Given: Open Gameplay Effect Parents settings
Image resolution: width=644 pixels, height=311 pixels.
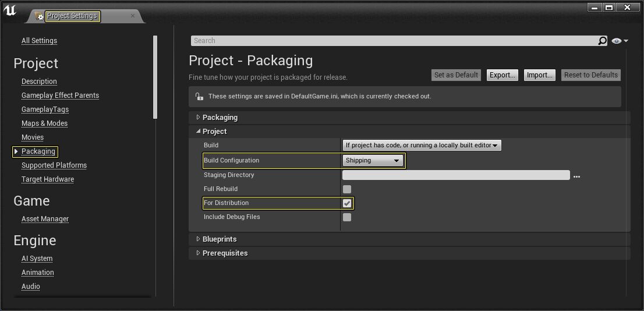Looking at the screenshot, I should 61,96.
